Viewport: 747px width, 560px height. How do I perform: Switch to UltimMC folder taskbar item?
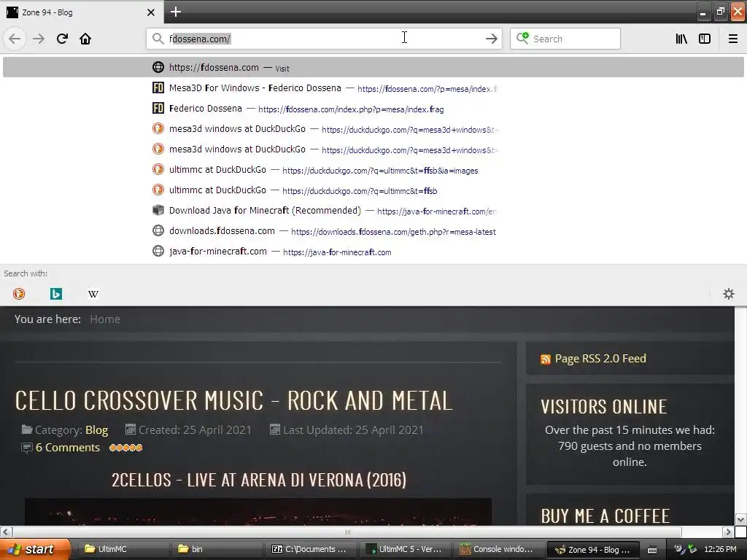122,549
